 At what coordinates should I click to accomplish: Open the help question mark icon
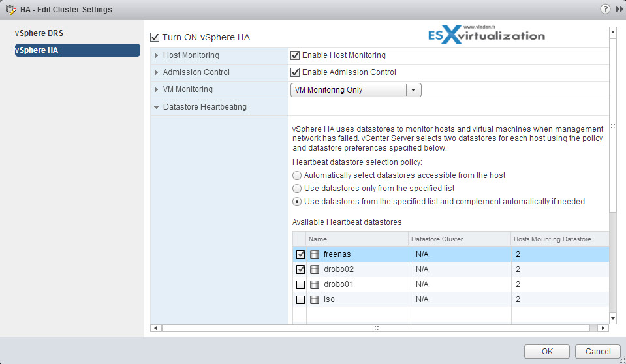point(605,8)
